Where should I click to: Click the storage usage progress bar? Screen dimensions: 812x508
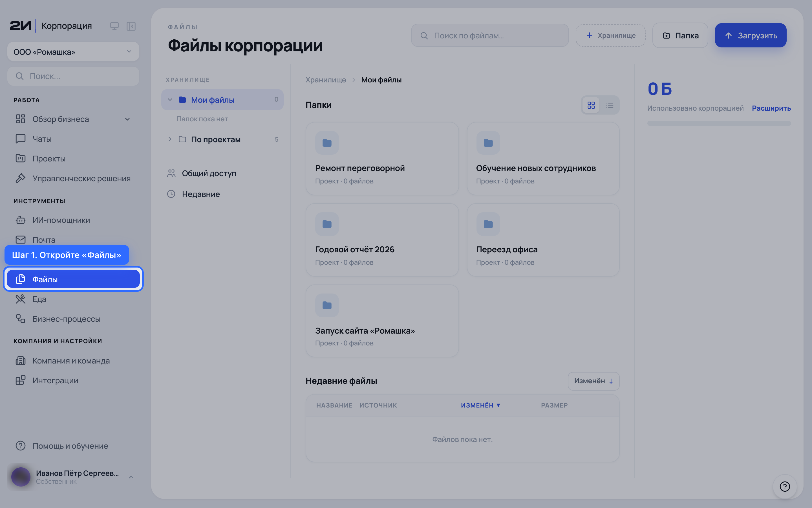coord(719,123)
